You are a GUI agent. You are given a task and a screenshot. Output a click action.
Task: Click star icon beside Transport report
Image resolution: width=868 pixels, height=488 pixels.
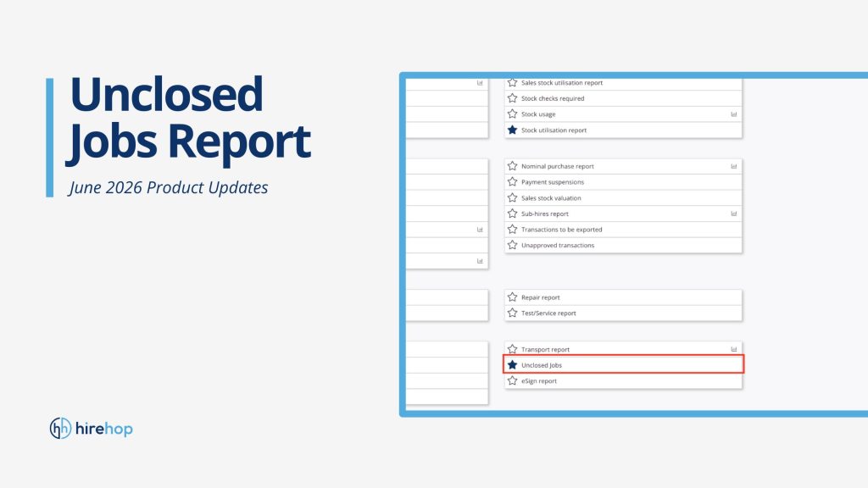coord(512,349)
